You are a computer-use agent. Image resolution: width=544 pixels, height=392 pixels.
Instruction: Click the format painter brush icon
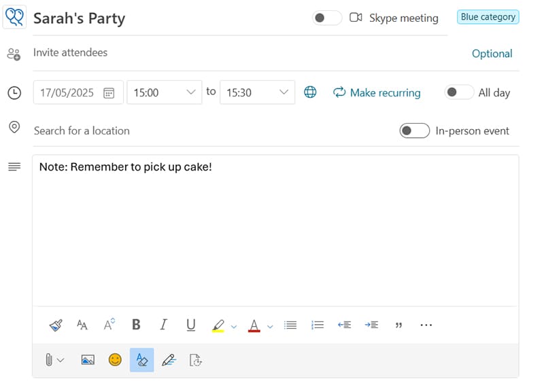(x=56, y=325)
